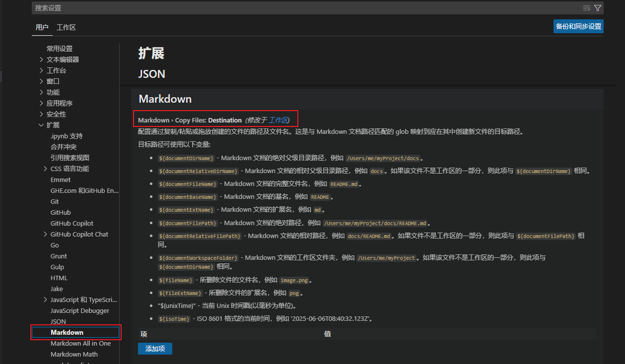This screenshot has width=625, height=364.
Task: Expand the GitHub Copilot Chat node
Action: click(46, 234)
